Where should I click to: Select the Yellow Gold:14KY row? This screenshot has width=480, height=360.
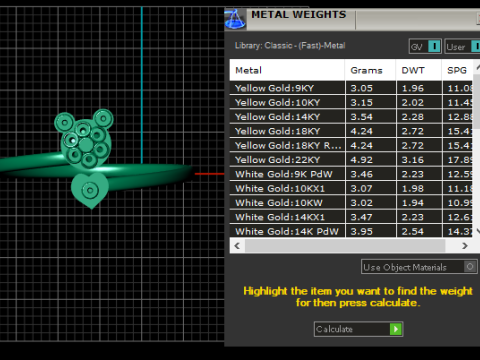pos(351,117)
